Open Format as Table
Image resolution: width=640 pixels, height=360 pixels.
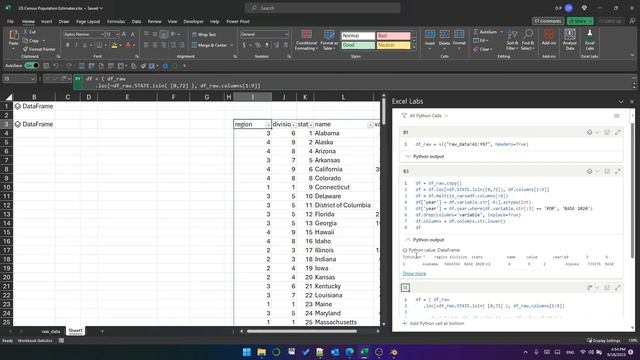point(329,40)
